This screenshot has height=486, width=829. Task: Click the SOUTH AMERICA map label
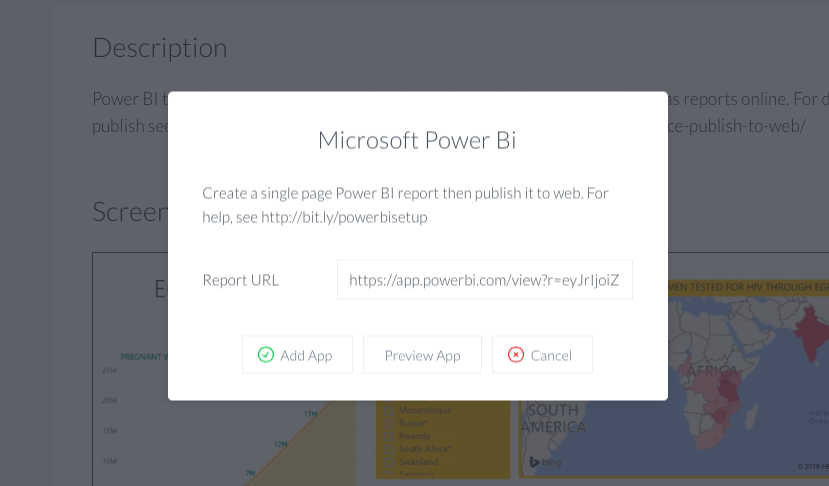(x=554, y=418)
